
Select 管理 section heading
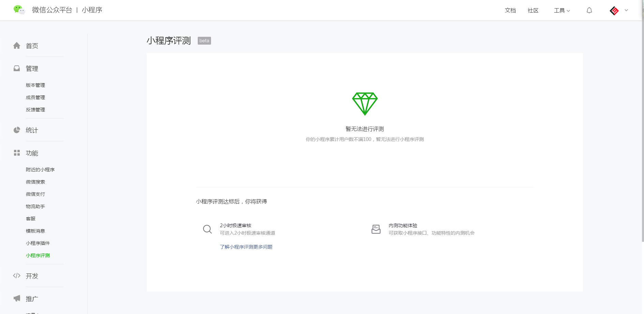(32, 68)
